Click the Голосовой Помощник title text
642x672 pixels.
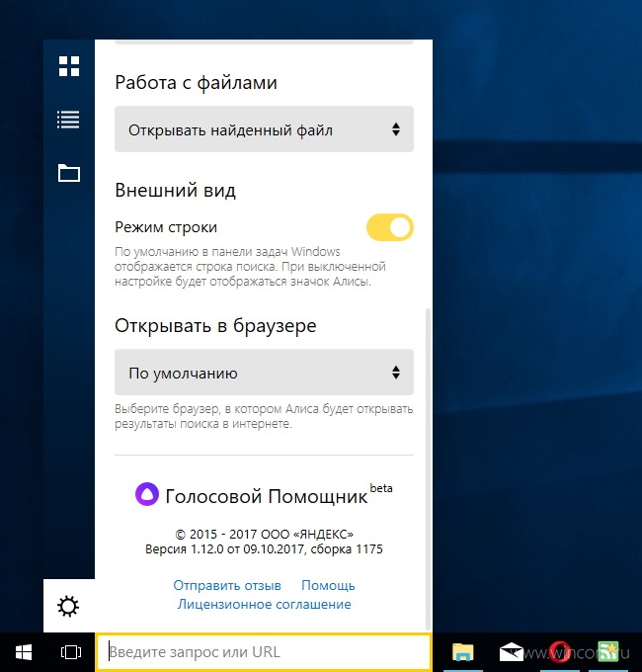point(267,497)
